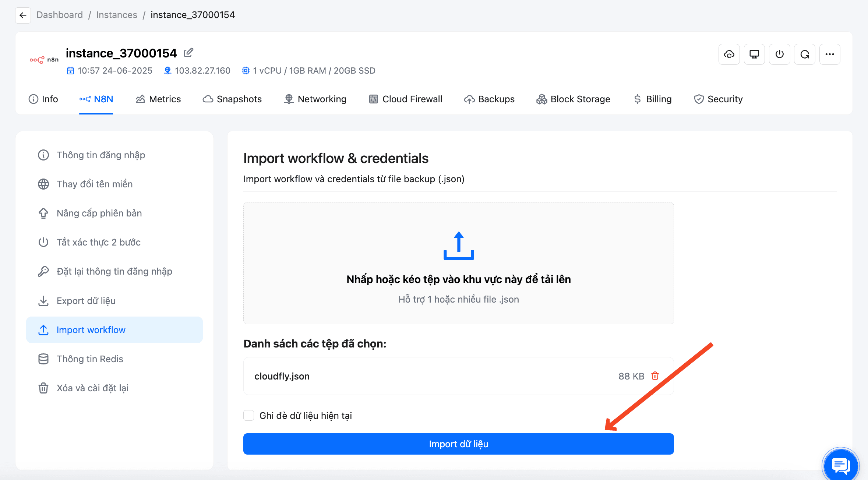
Task: Click the back arrow button
Action: 23,15
